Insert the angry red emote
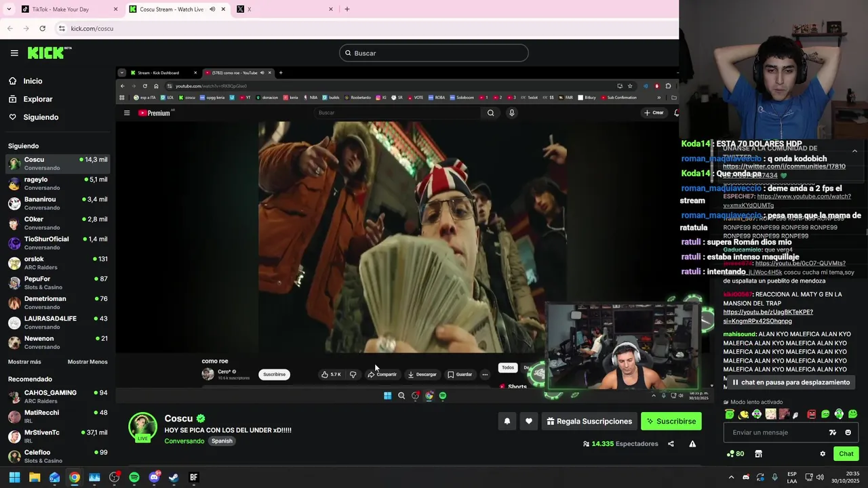The width and height of the screenshot is (868, 488). (x=812, y=414)
